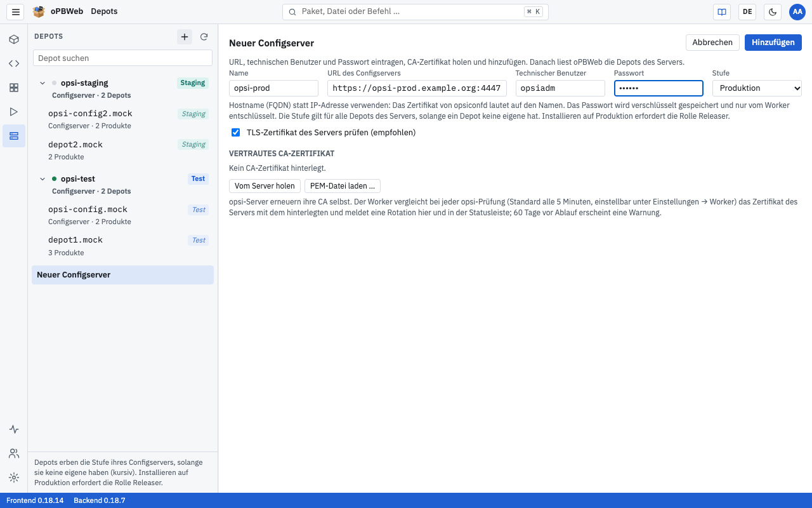Screen dimensions: 812x508
Task: Add depot with plus icon
Action: click(185, 37)
